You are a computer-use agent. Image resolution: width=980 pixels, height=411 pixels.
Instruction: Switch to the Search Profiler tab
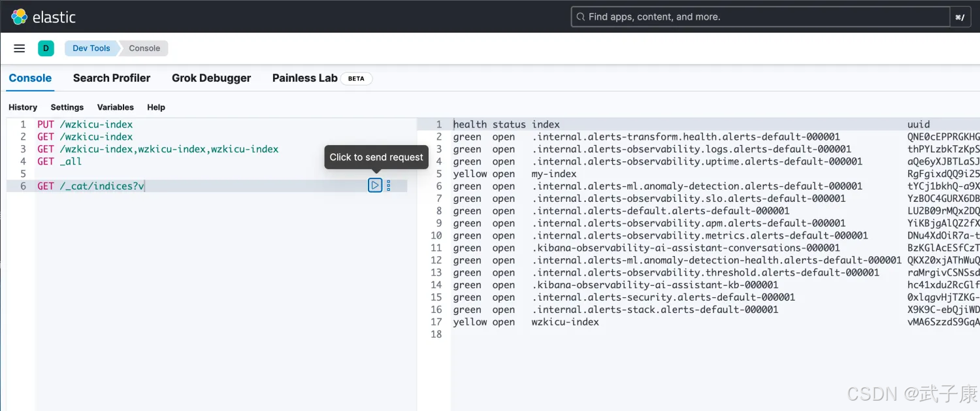click(x=112, y=78)
